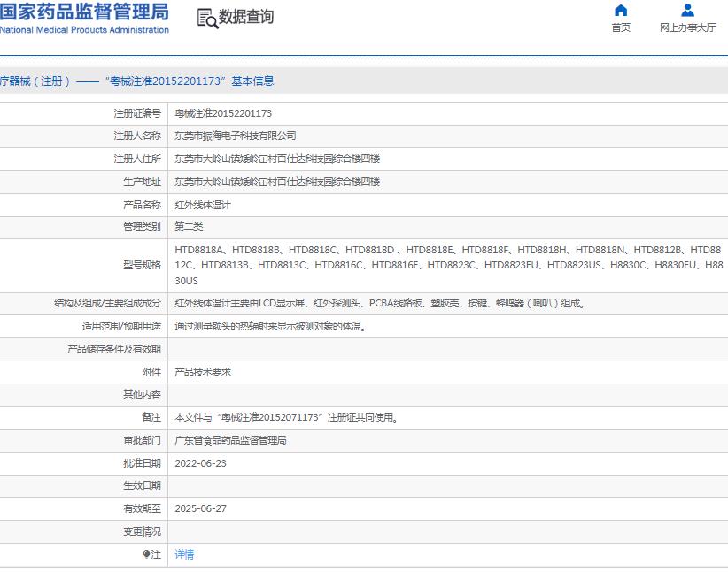Click the 附件 label

click(151, 372)
